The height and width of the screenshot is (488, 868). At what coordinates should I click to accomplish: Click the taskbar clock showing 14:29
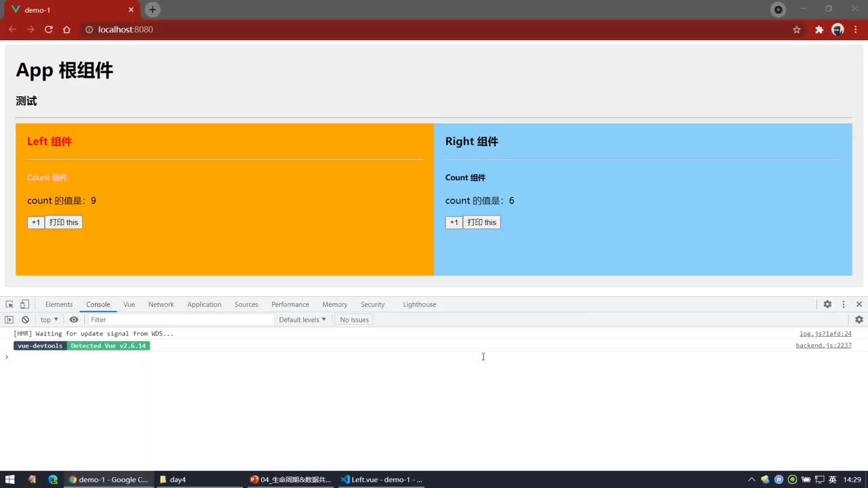(x=852, y=479)
